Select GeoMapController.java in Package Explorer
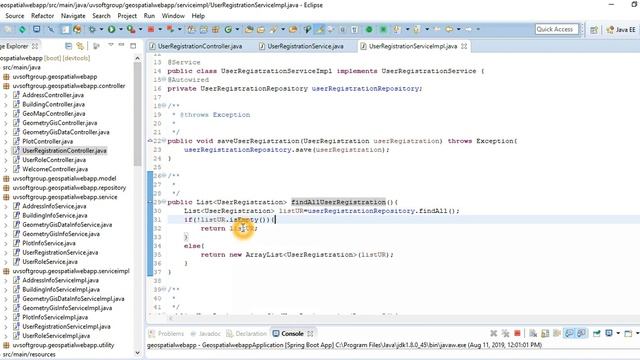 (53, 113)
